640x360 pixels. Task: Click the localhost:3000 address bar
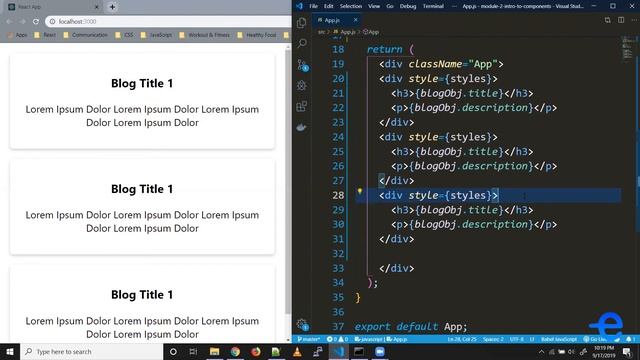pos(168,21)
